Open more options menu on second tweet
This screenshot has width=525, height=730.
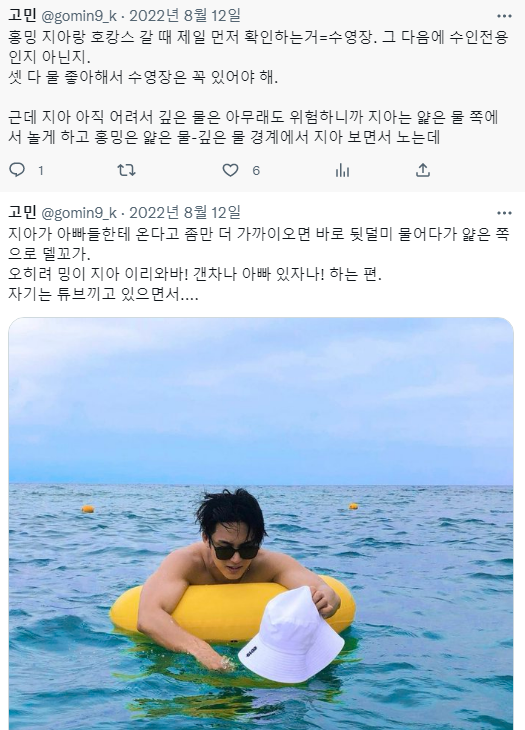504,213
